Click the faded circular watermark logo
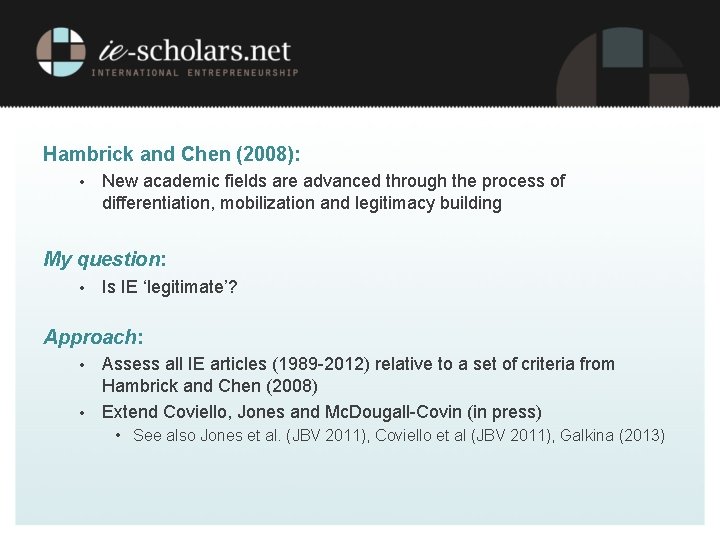 (x=623, y=67)
